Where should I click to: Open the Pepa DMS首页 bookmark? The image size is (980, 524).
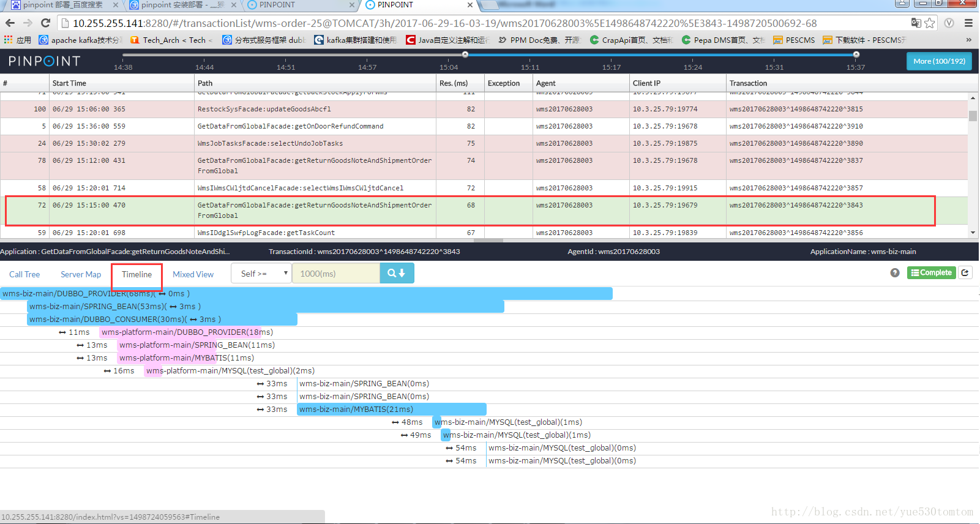point(723,40)
